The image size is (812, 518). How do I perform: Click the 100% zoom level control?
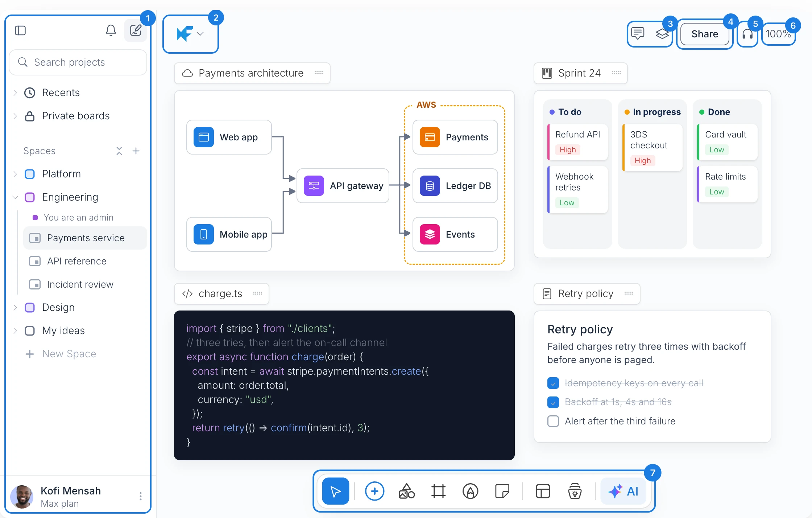[778, 34]
